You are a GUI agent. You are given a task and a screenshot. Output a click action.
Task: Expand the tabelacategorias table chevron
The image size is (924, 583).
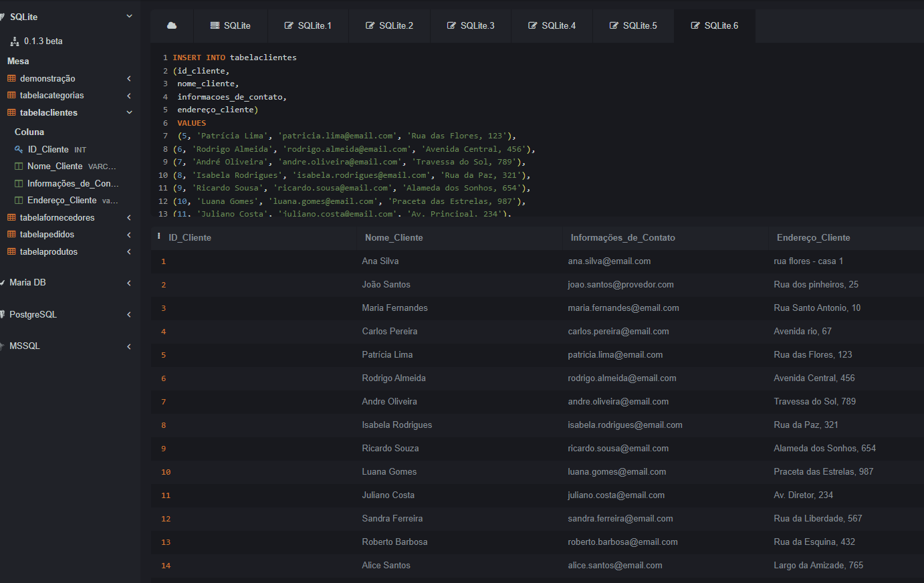click(x=129, y=96)
